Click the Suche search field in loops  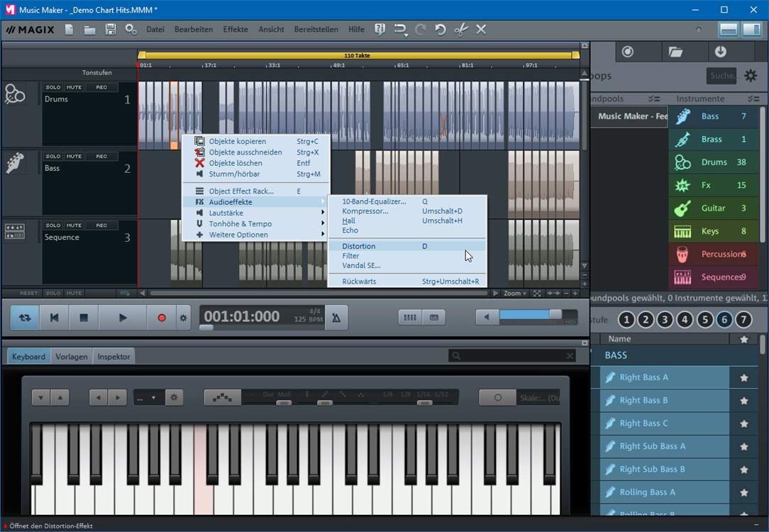[x=721, y=76]
